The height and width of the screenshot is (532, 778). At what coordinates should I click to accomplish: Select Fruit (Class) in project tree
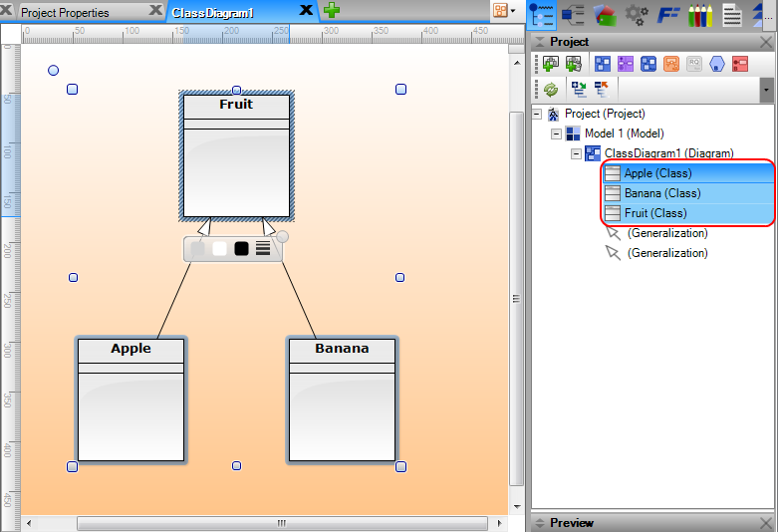point(688,213)
